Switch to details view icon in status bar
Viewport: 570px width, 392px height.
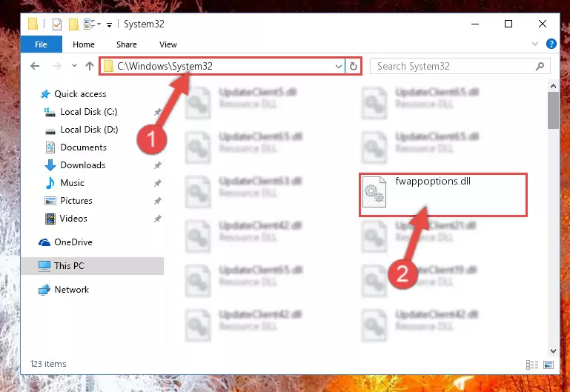pos(532,365)
